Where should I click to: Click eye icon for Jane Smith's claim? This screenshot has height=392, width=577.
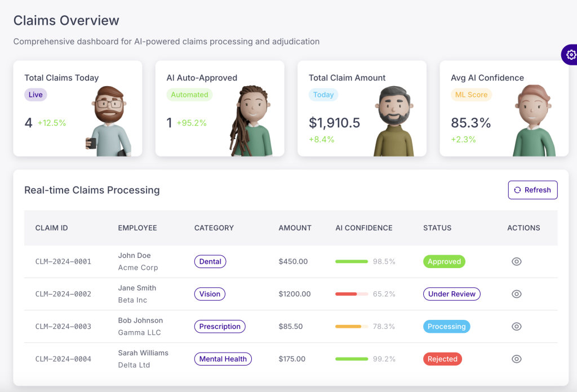(516, 294)
